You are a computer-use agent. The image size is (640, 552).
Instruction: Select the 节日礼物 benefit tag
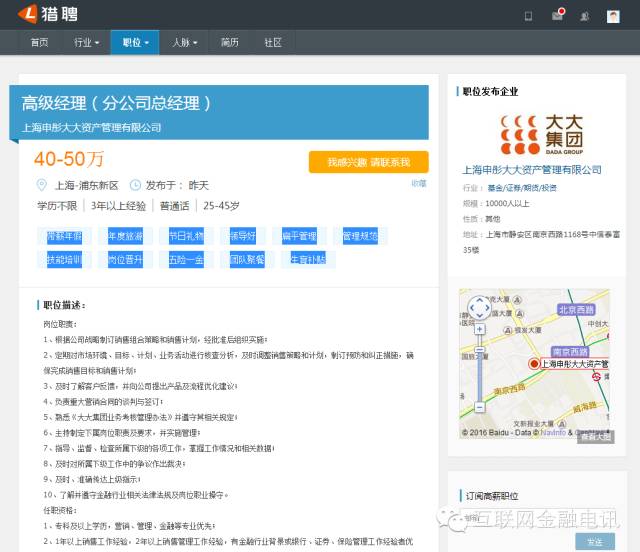(186, 236)
